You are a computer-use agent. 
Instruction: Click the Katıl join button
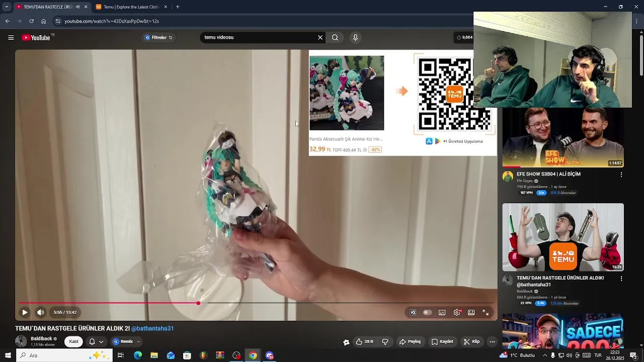73,341
